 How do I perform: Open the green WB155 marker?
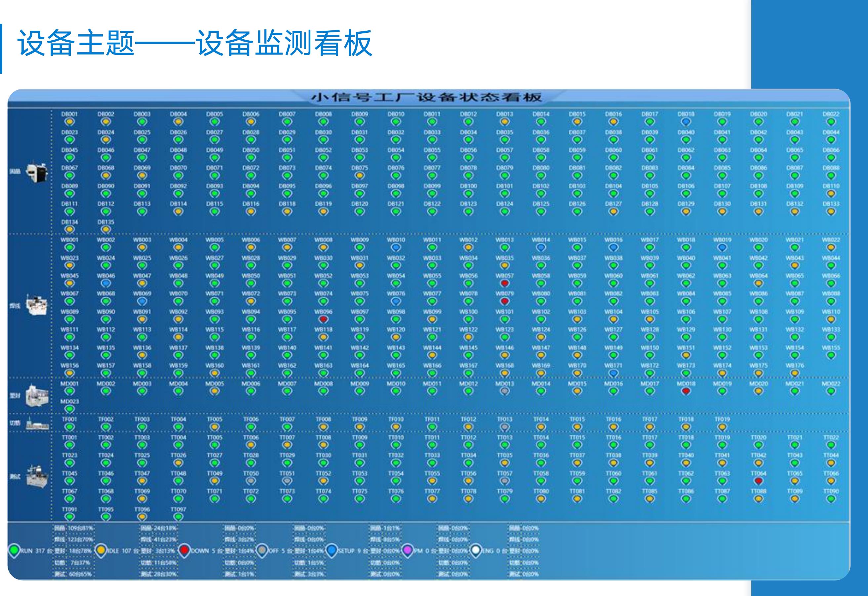(831, 355)
